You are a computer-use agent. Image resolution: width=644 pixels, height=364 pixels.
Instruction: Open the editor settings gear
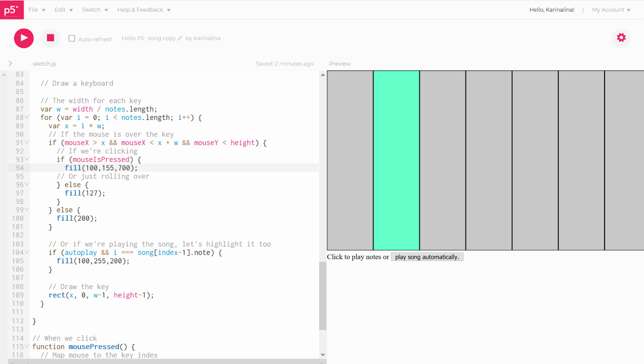pyautogui.click(x=621, y=37)
